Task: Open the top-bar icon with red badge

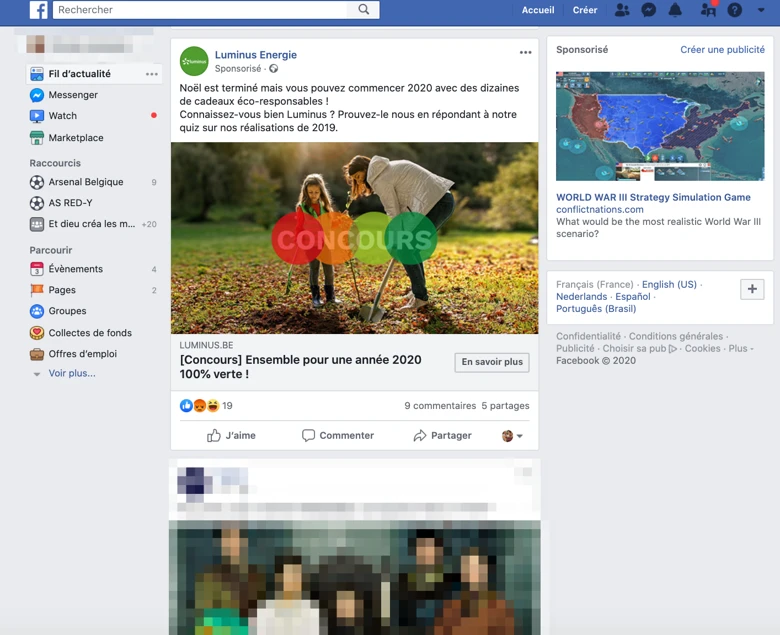Action: point(708,9)
